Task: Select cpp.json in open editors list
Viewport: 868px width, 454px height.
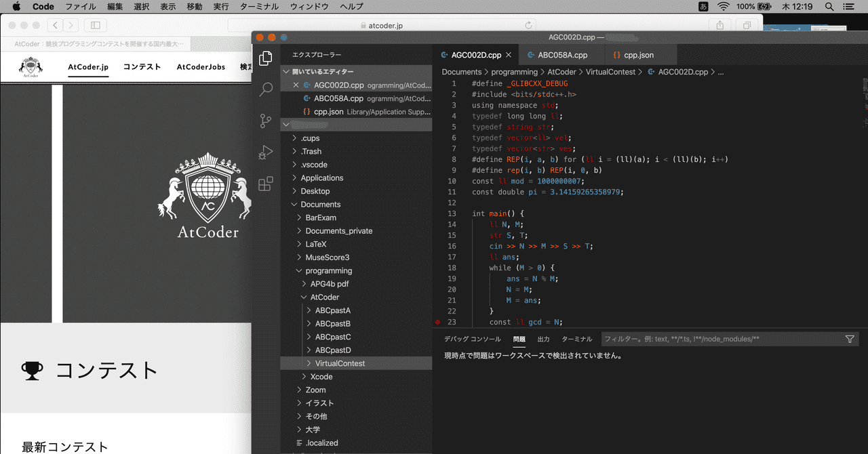Action: [x=357, y=112]
